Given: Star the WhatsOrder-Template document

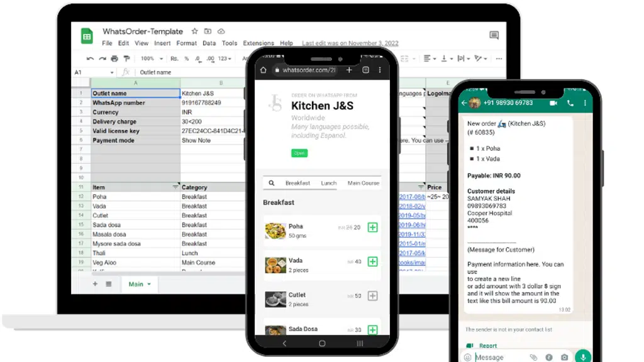Looking at the screenshot, I should [x=195, y=31].
